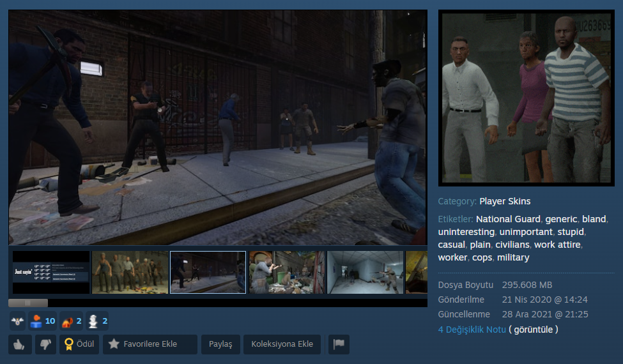Click the görüntüle link

click(x=533, y=330)
